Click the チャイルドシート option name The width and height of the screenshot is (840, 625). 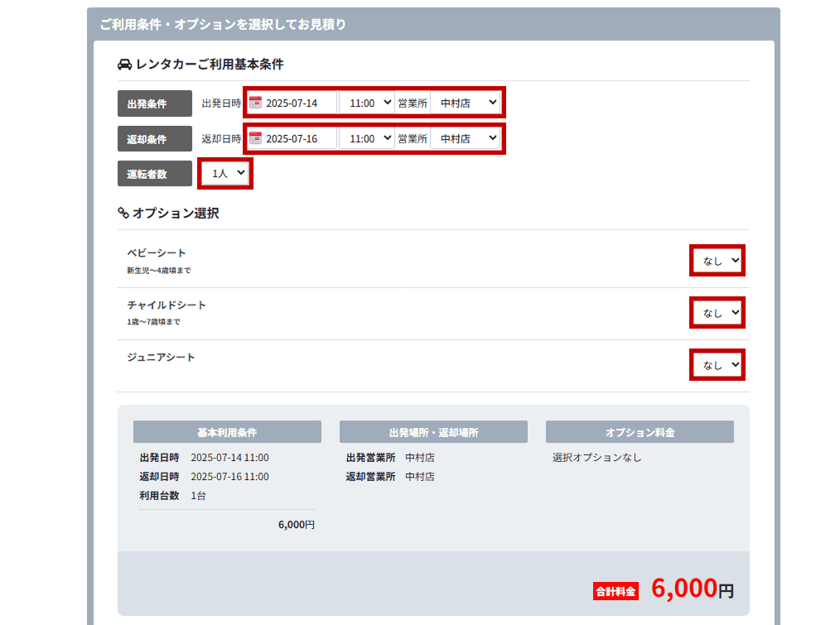pyautogui.click(x=167, y=305)
